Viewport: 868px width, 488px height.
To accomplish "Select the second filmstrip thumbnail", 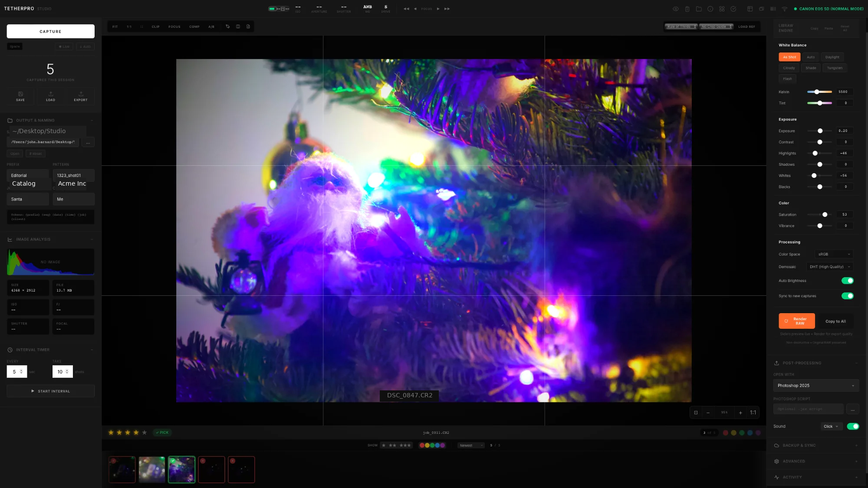I will 151,469.
